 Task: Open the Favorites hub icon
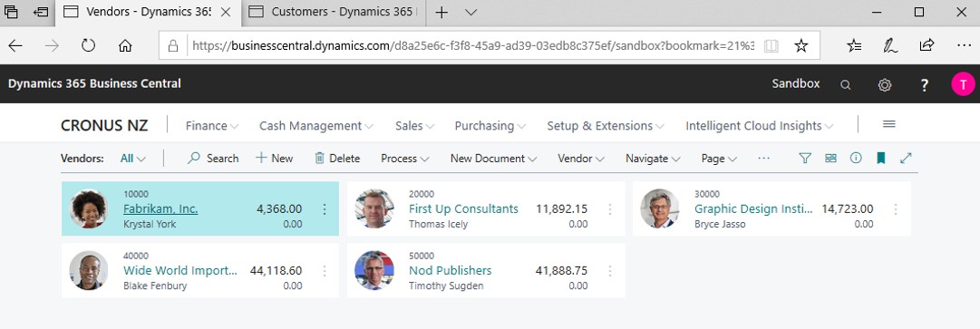pos(854,45)
